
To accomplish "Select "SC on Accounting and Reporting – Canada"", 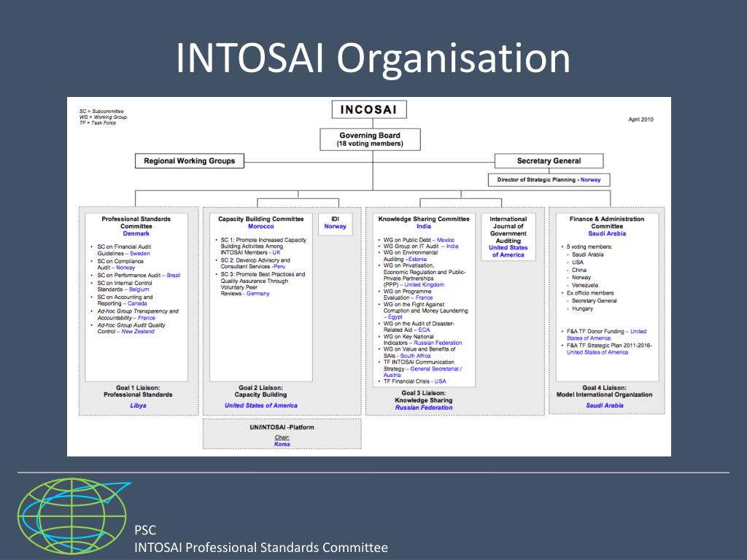I will [125, 300].
